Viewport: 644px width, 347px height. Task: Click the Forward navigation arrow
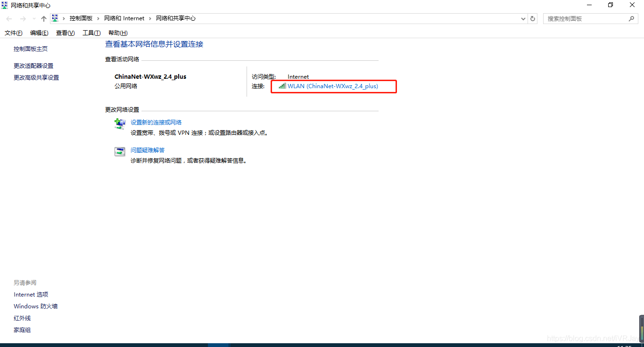pos(23,18)
